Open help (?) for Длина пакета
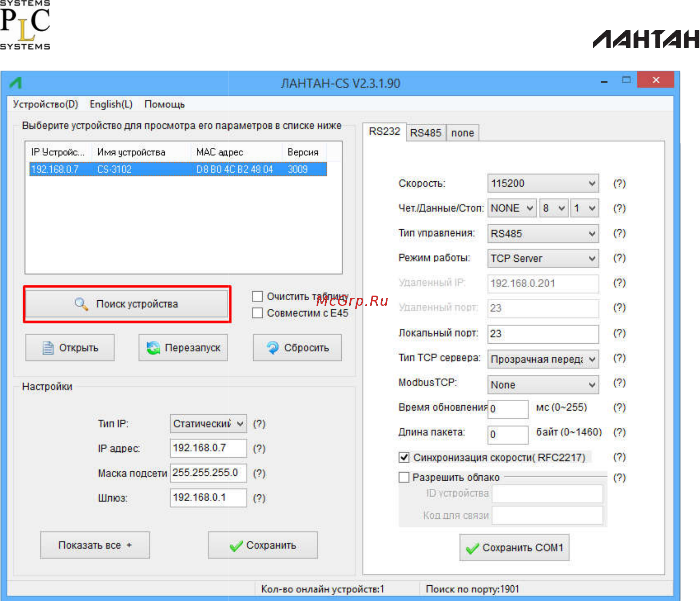The height and width of the screenshot is (601, 700). click(x=619, y=432)
